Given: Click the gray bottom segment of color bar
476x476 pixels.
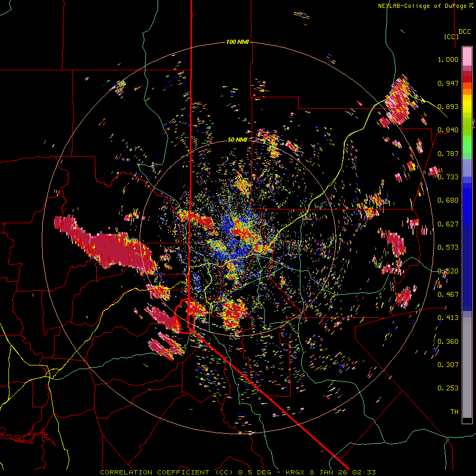Looking at the screenshot, I should [x=467, y=368].
